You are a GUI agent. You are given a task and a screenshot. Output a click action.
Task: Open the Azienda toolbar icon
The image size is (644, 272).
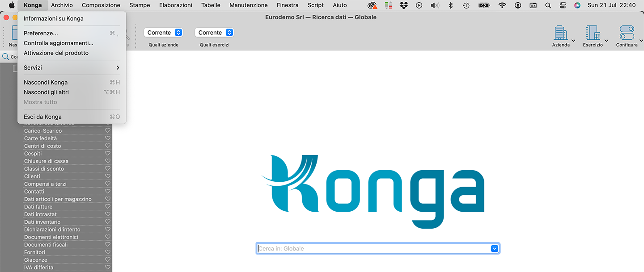click(560, 33)
